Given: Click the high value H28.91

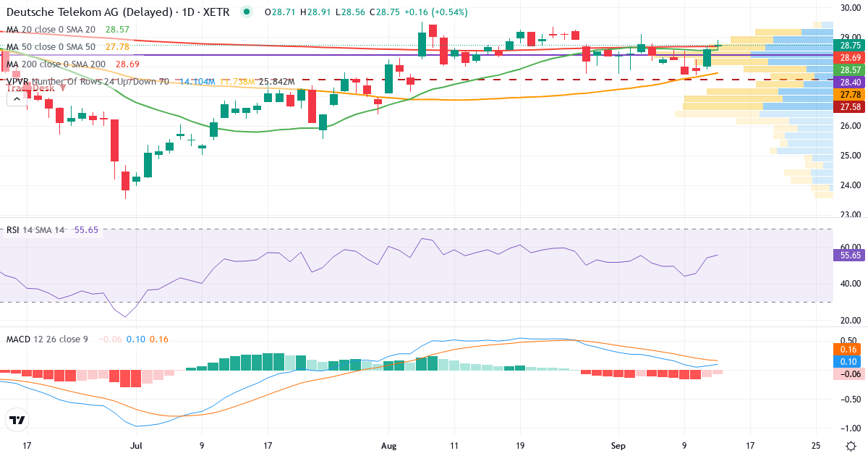Looking at the screenshot, I should 315,12.
